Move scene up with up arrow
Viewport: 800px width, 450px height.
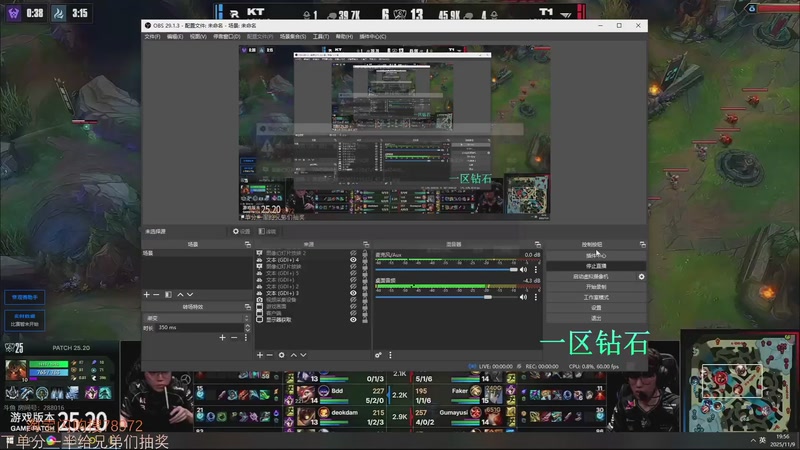tap(180, 294)
